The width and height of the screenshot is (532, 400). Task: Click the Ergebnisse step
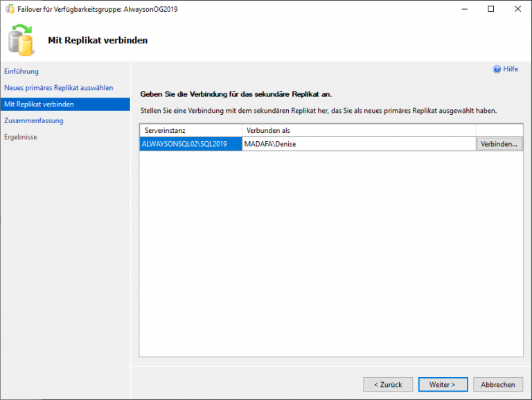(x=21, y=137)
